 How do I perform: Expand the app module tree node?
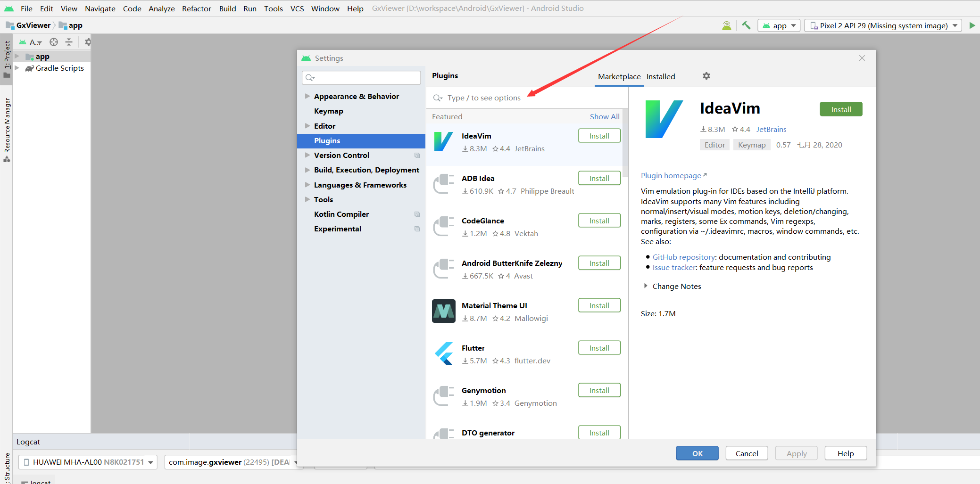tap(17, 57)
